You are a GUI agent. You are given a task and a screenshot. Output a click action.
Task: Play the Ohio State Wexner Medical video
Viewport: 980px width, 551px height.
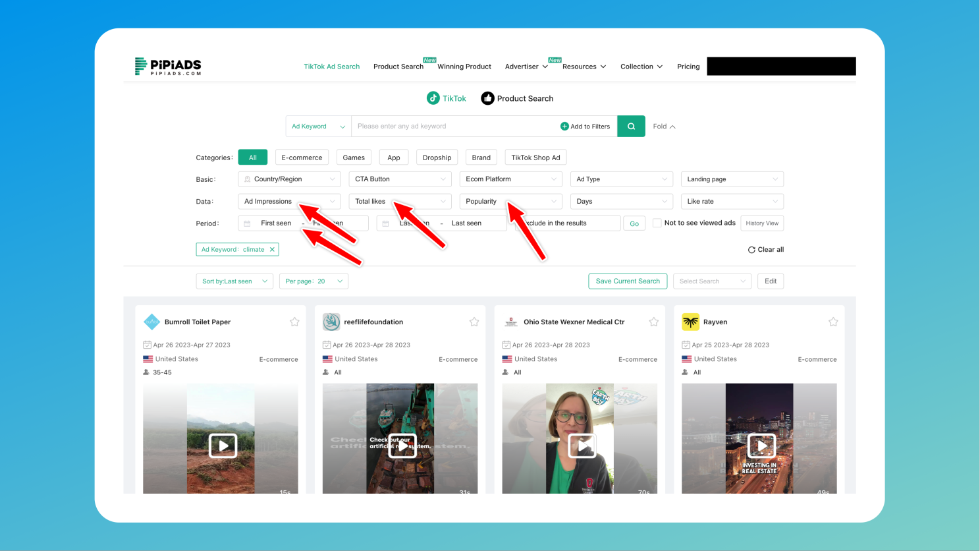point(582,446)
